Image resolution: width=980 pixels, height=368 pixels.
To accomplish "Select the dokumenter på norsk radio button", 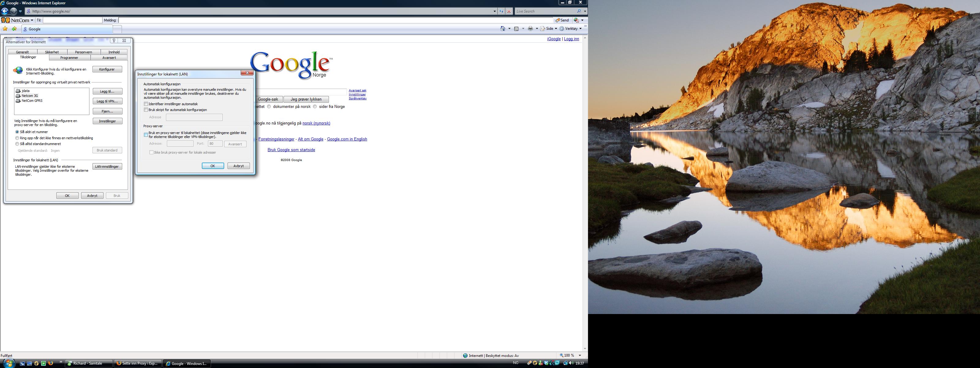I will [x=269, y=107].
